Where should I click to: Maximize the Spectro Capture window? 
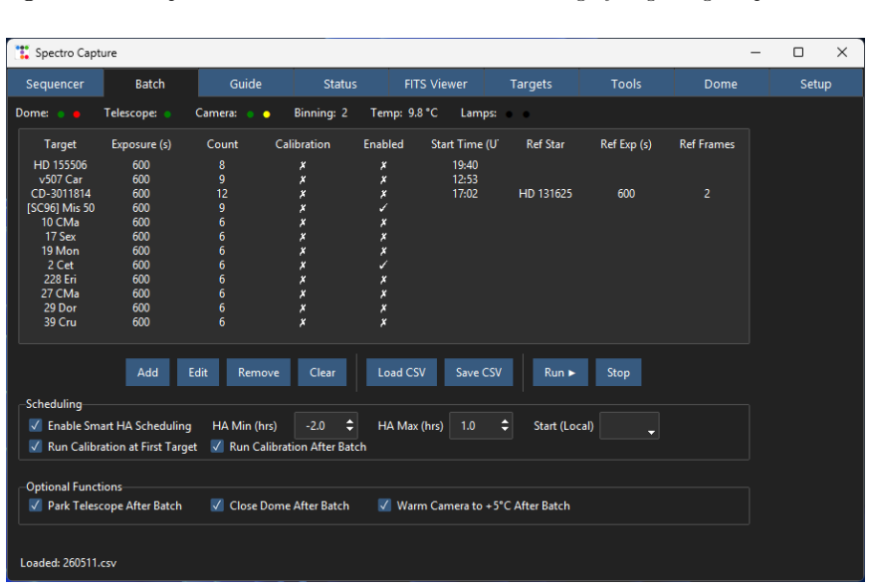tap(798, 52)
